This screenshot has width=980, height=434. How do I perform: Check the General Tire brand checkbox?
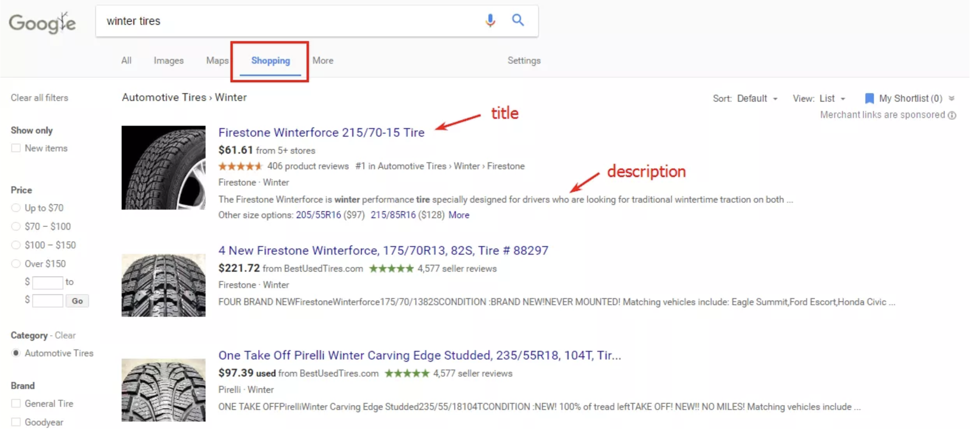pyautogui.click(x=16, y=404)
